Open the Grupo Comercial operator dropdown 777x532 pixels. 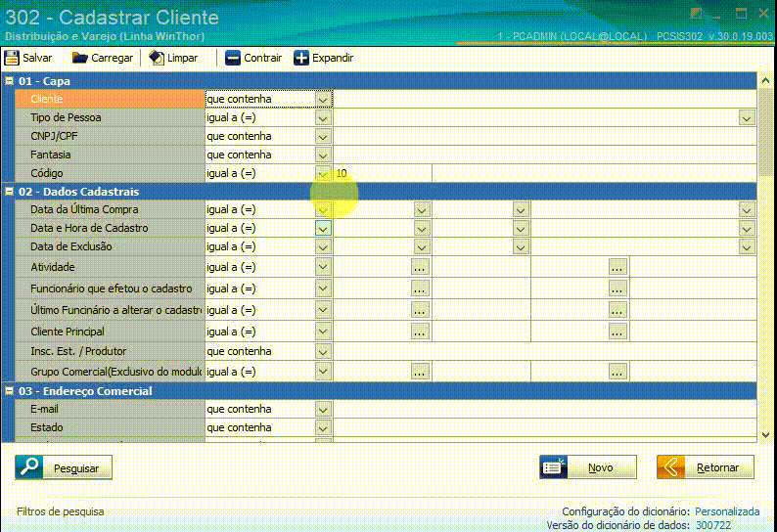(x=323, y=372)
